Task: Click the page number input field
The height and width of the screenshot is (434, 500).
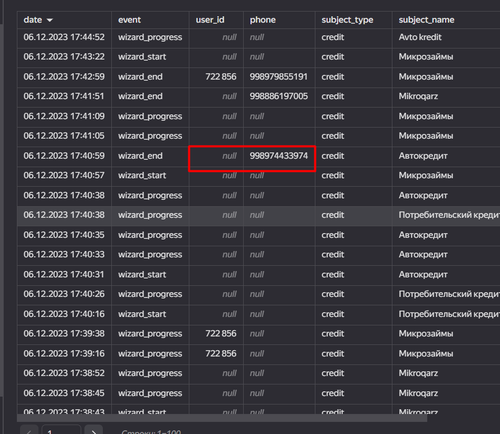Action: coord(61,430)
